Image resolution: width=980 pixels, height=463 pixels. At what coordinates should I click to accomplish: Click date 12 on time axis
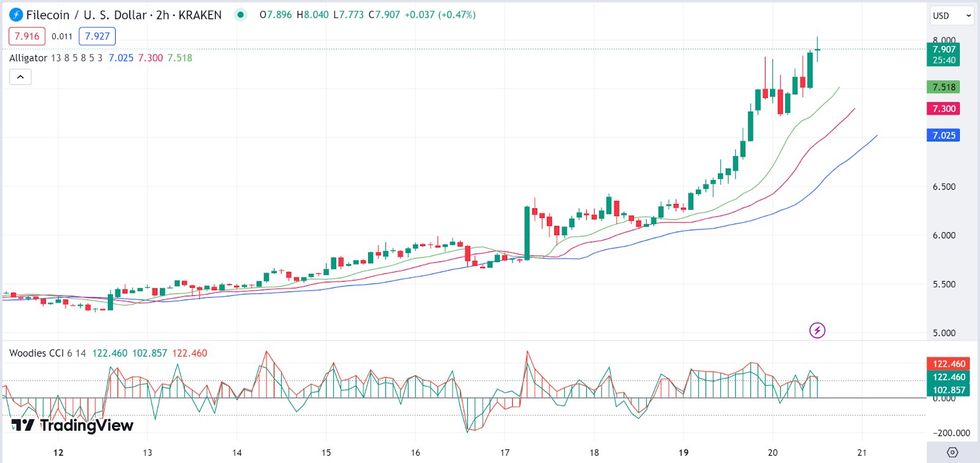[58, 453]
